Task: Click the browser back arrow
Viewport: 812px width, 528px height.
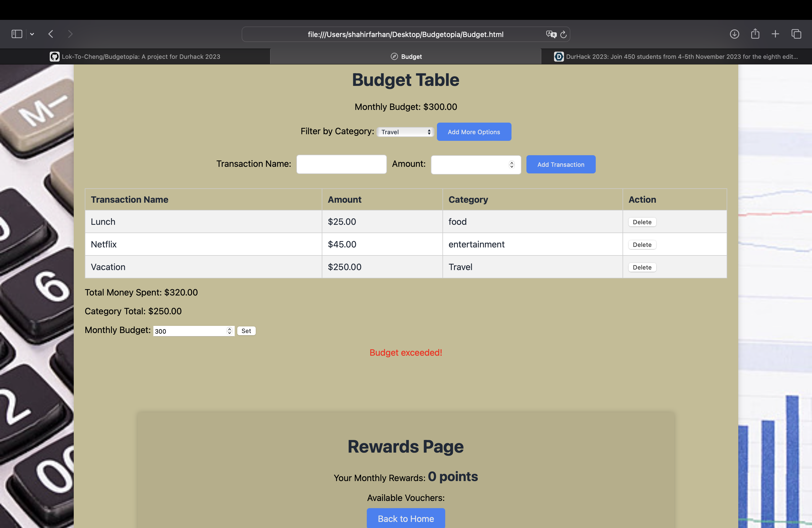Action: click(x=51, y=34)
